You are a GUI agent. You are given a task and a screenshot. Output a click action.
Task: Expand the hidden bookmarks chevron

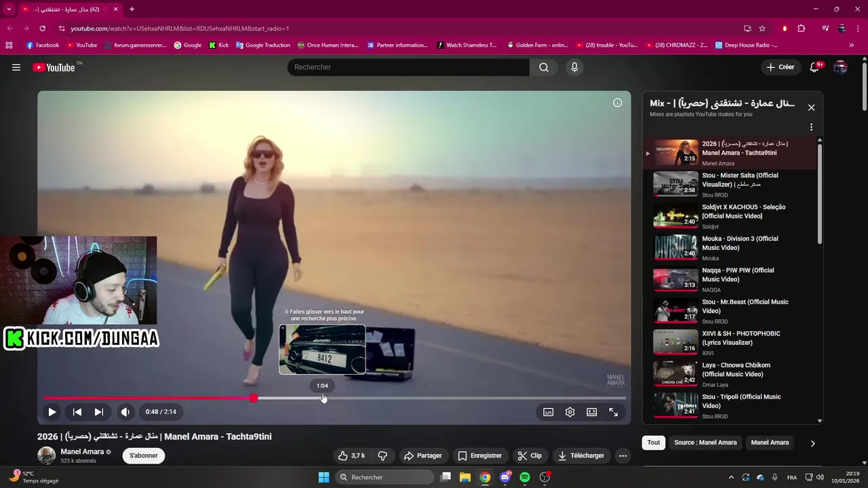click(852, 45)
